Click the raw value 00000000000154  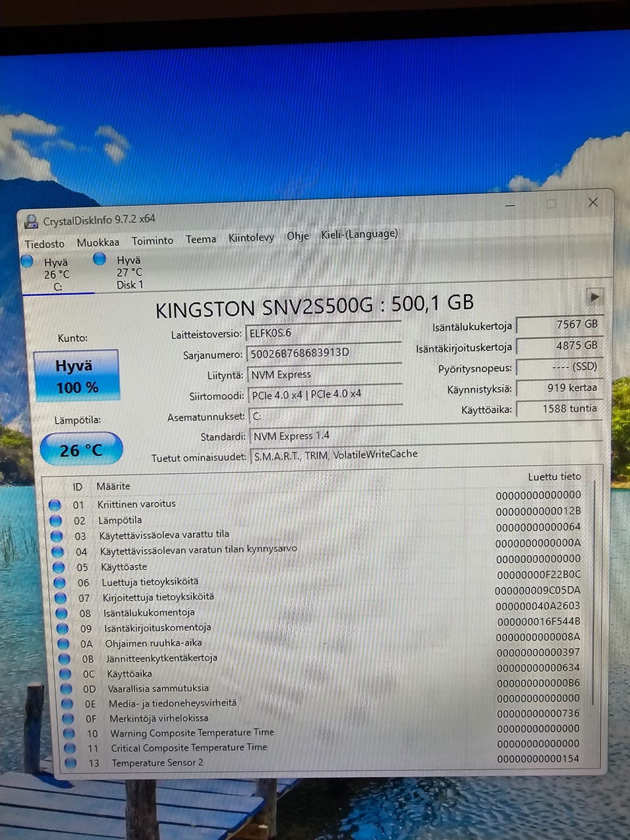[x=538, y=759]
